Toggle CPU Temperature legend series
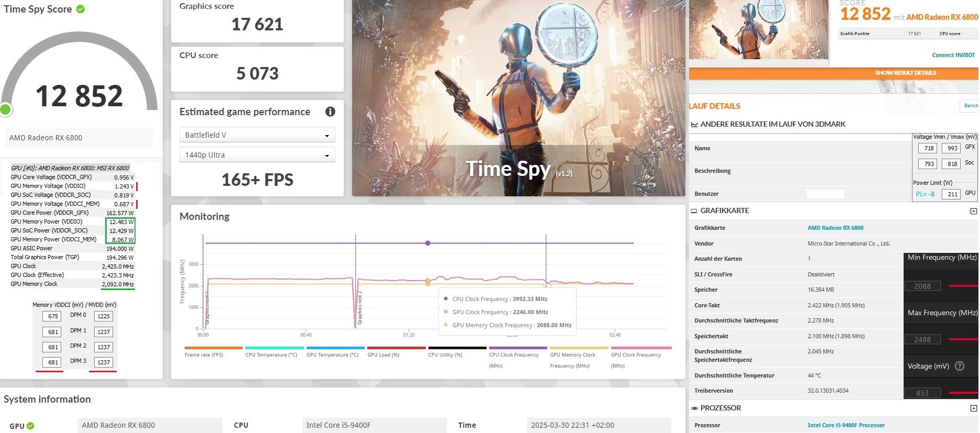Image resolution: width=980 pixels, height=433 pixels. click(x=274, y=352)
